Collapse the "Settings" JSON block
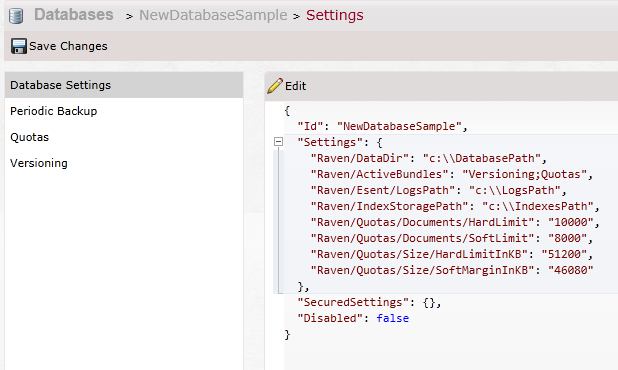This screenshot has width=618, height=370. pyautogui.click(x=278, y=141)
